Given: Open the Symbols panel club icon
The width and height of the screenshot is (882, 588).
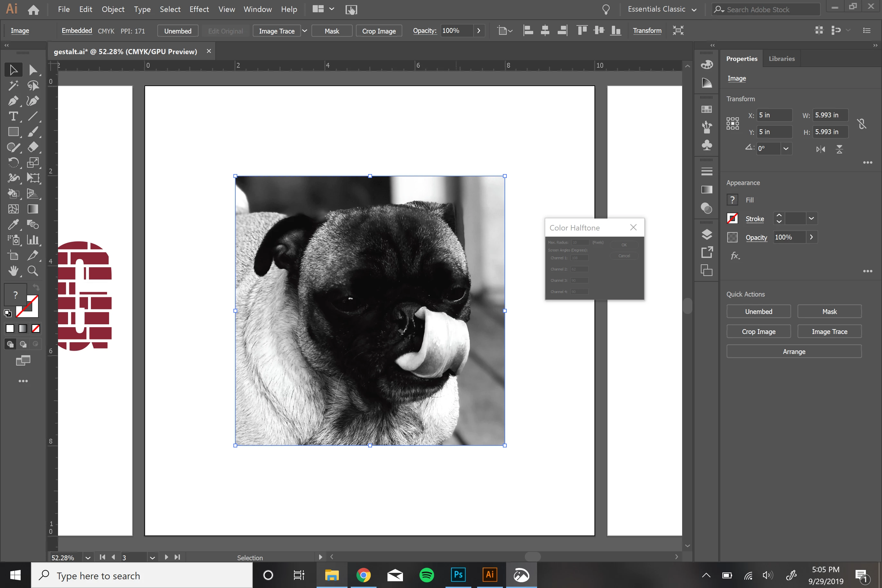Looking at the screenshot, I should [x=707, y=145].
